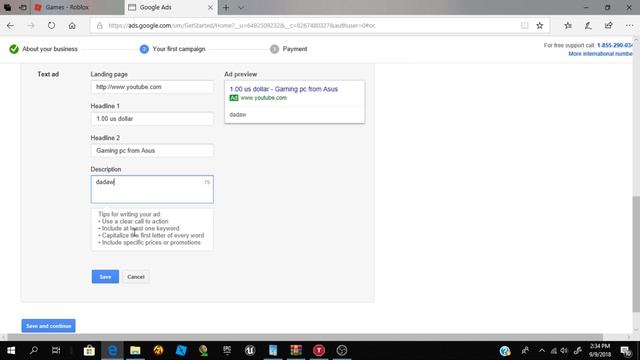Save the text ad
The image size is (640, 360).
pyautogui.click(x=105, y=277)
